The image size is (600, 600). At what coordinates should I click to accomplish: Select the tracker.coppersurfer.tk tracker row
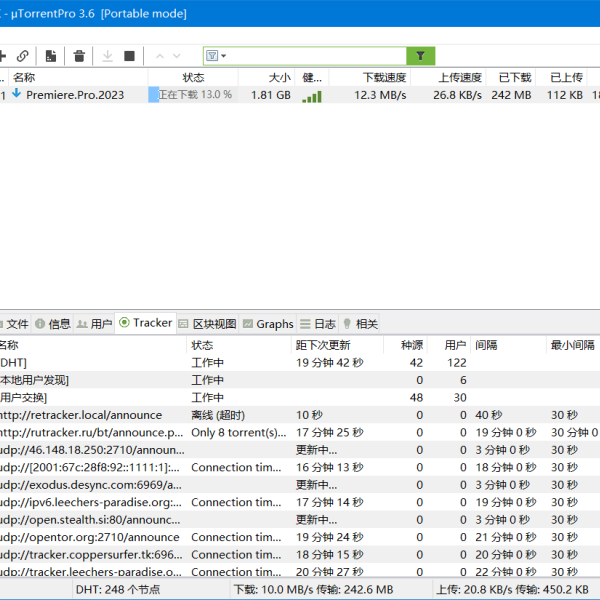[300, 554]
